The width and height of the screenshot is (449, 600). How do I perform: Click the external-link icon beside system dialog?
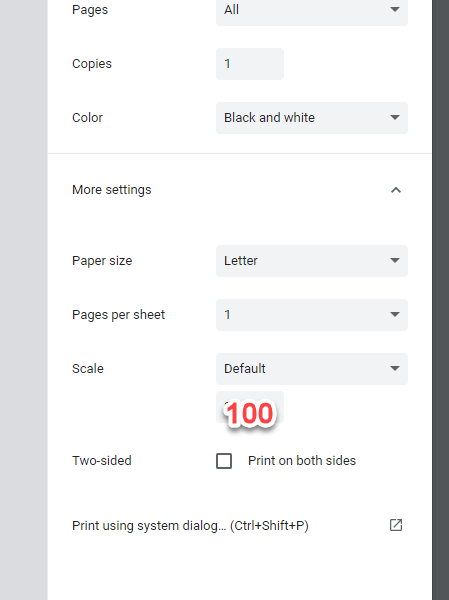395,525
